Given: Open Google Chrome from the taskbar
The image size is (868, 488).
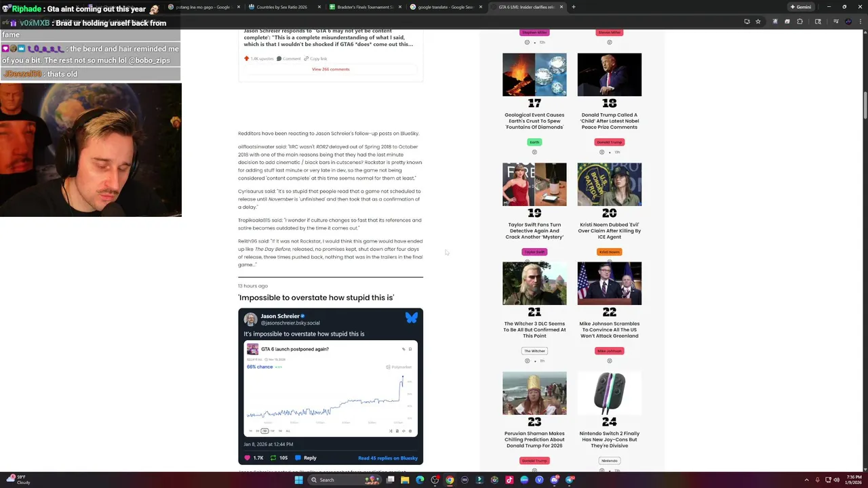Looking at the screenshot, I should (x=450, y=480).
